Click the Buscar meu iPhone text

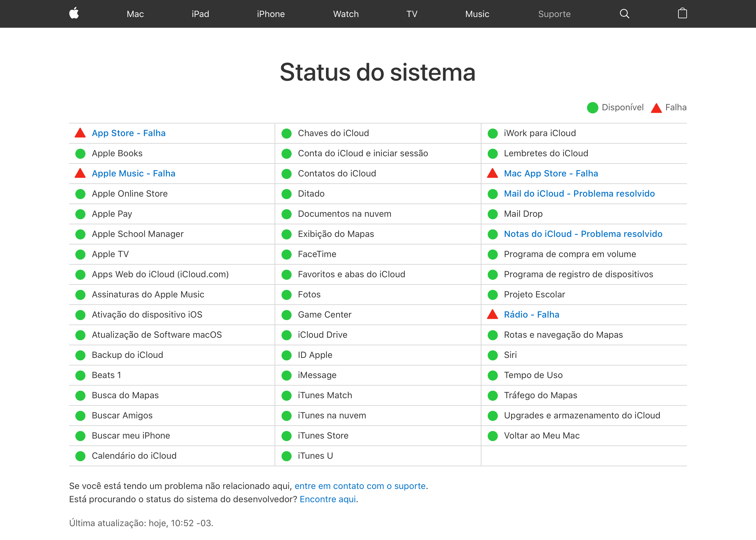tap(131, 436)
